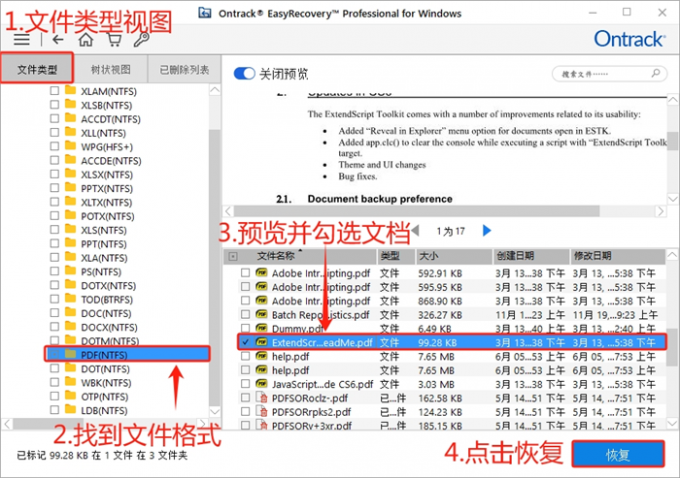Go to next preview page arrow
Viewport: 680px width, 478px height.
pyautogui.click(x=487, y=230)
